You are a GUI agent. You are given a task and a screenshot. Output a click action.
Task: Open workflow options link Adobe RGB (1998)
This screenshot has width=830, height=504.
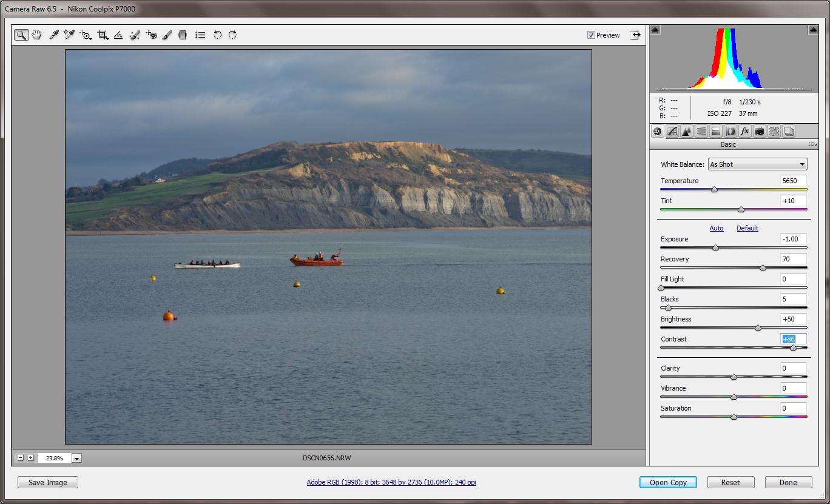[391, 482]
